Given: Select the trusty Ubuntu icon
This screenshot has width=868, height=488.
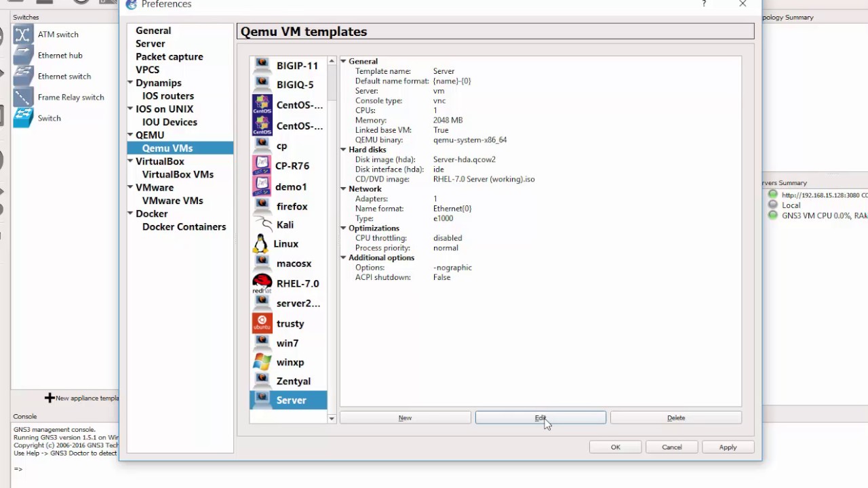Looking at the screenshot, I should (262, 323).
